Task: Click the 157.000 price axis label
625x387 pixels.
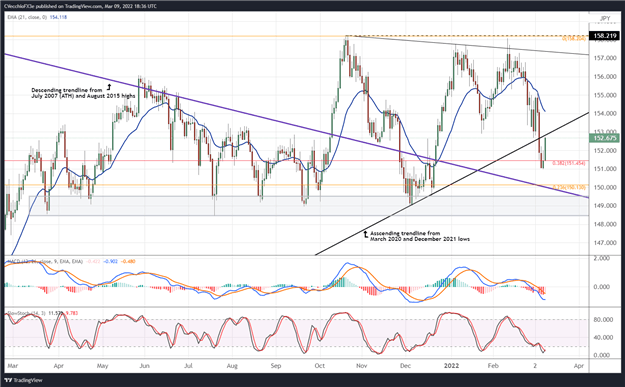Action: [x=605, y=58]
